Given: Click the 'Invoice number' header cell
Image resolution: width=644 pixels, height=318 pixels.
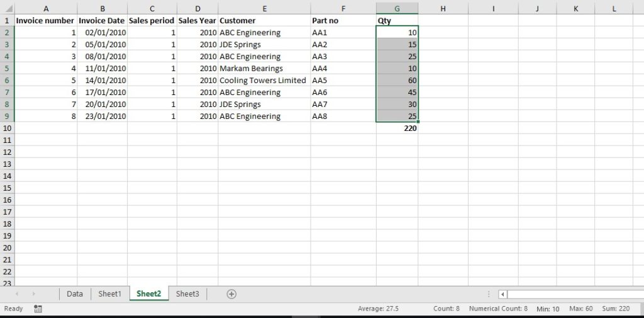Looking at the screenshot, I should click(45, 21).
